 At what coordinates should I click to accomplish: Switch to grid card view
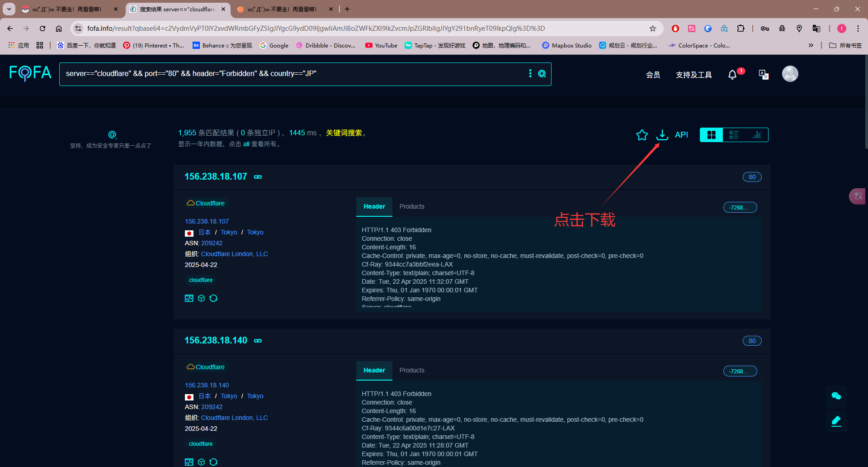[x=711, y=135]
